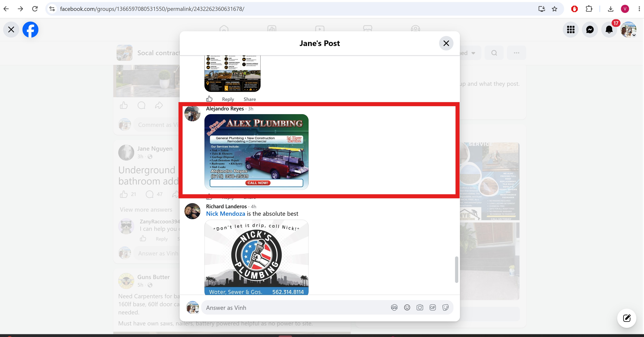View site information icon in address bar
This screenshot has width=644, height=337.
click(x=52, y=9)
